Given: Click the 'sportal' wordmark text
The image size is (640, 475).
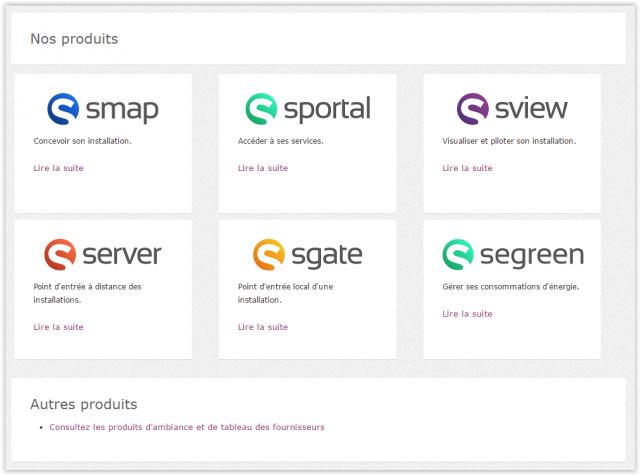Looking at the screenshot, I should tap(327, 109).
